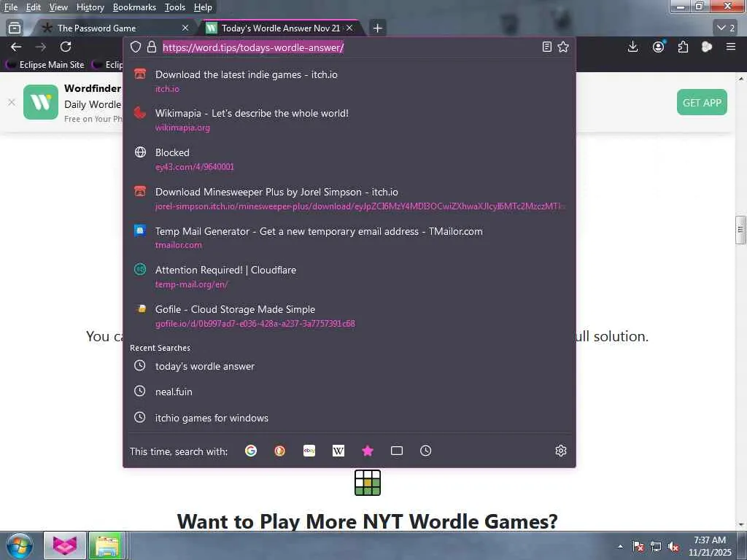Screen dimensions: 747x560
Task: Search open tabs via tabs icon
Action: coord(397,451)
